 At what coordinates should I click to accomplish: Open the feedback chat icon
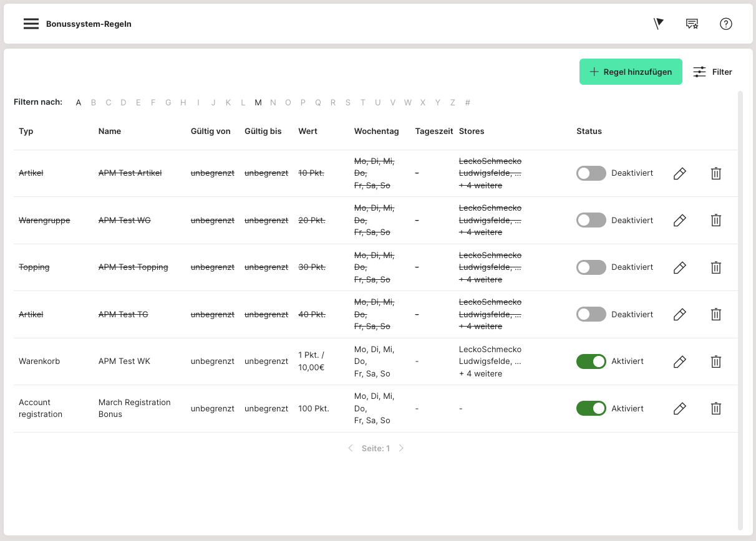coord(692,24)
